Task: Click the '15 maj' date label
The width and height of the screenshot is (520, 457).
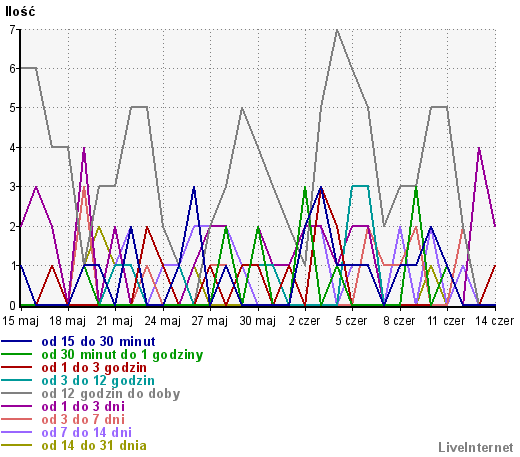Action: tap(21, 321)
